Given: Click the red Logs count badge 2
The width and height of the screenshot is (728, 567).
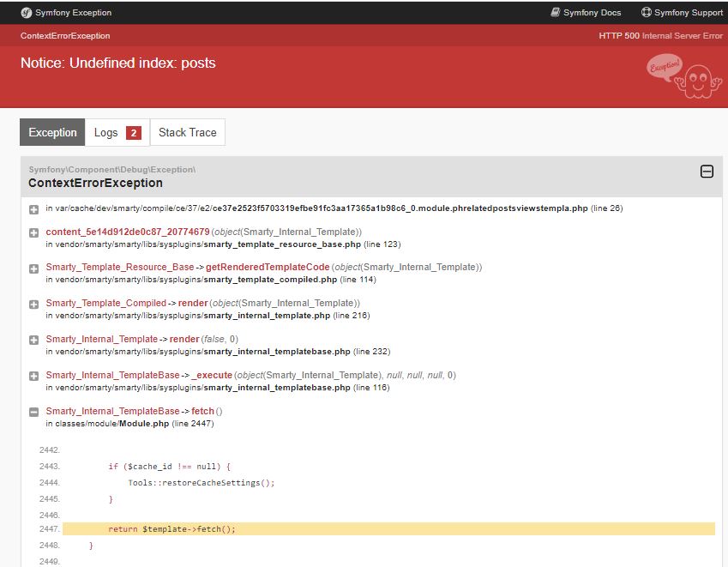Looking at the screenshot, I should pyautogui.click(x=134, y=133).
